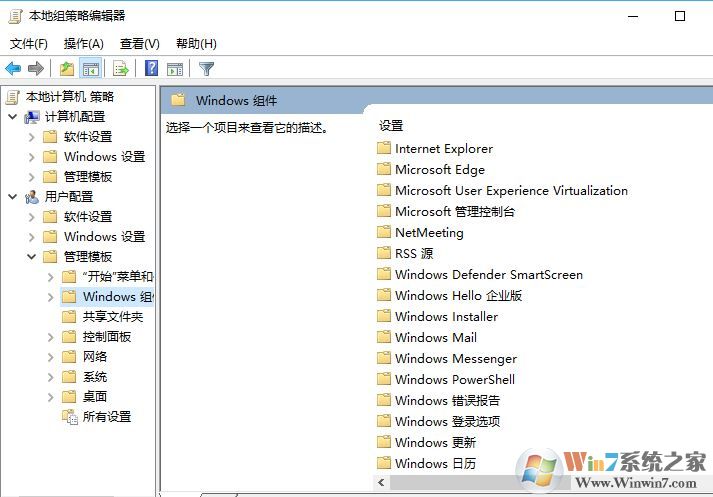Viewport: 713px width, 497px height.
Task: Expand Windows 设置 under 计算机配置
Action: (x=31, y=157)
